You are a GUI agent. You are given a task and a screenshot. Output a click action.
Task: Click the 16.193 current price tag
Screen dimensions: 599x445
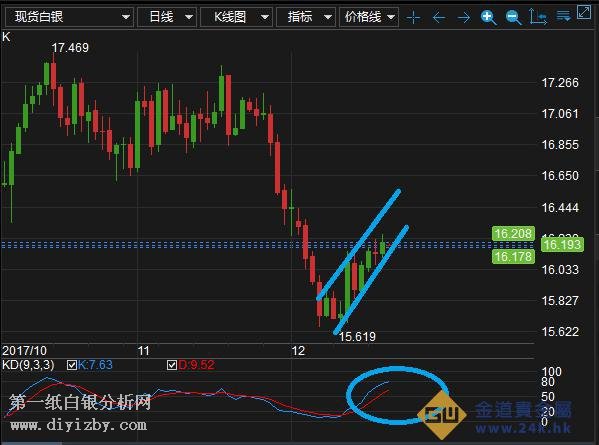point(562,244)
